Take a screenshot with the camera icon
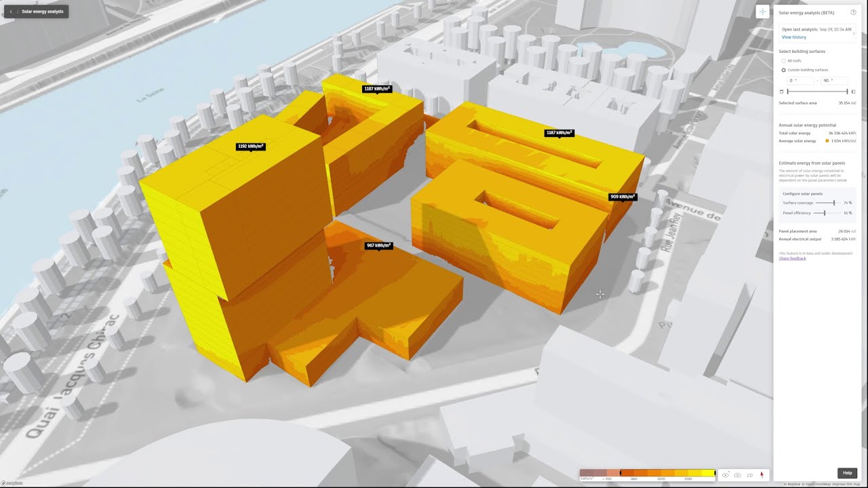 coord(738,475)
